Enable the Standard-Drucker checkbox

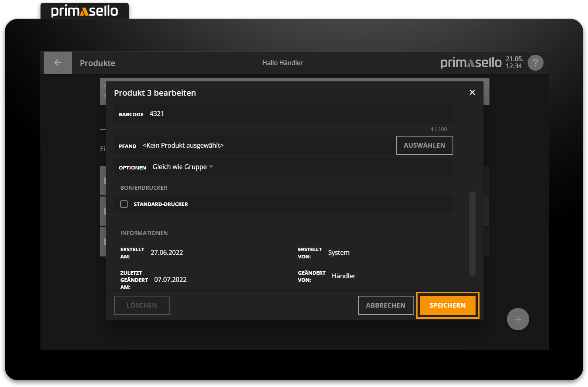click(x=124, y=204)
